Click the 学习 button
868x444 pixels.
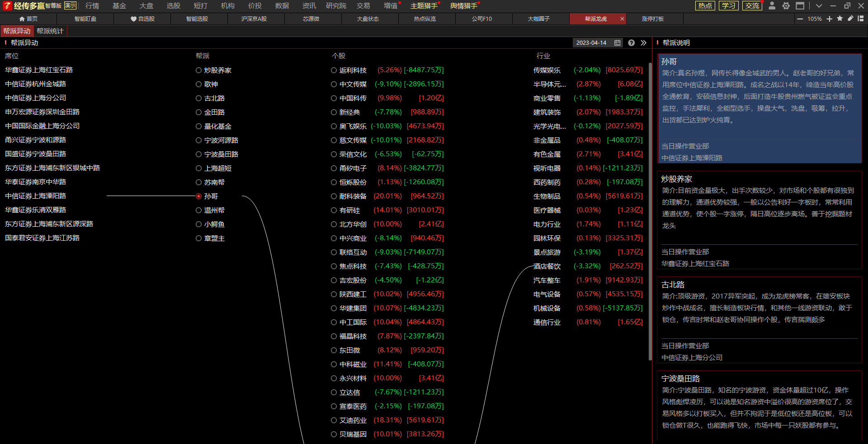coord(729,6)
